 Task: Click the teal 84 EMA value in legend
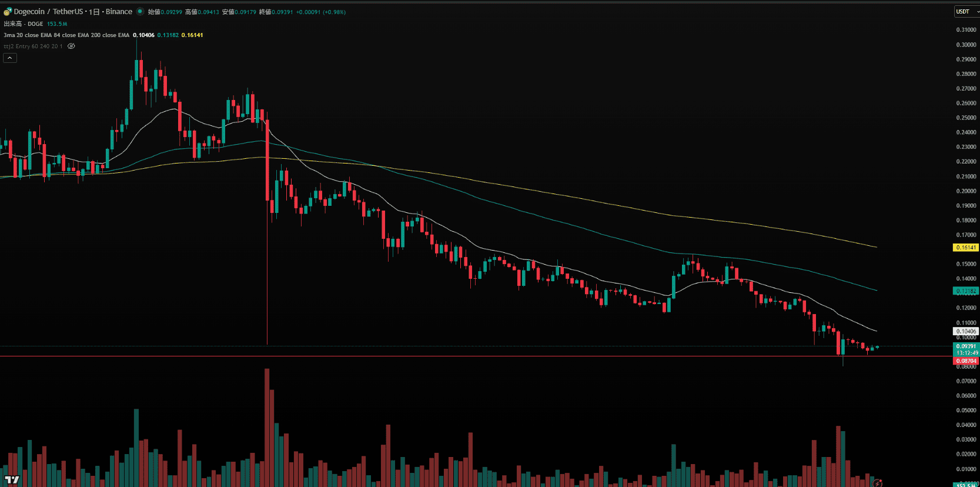(168, 35)
